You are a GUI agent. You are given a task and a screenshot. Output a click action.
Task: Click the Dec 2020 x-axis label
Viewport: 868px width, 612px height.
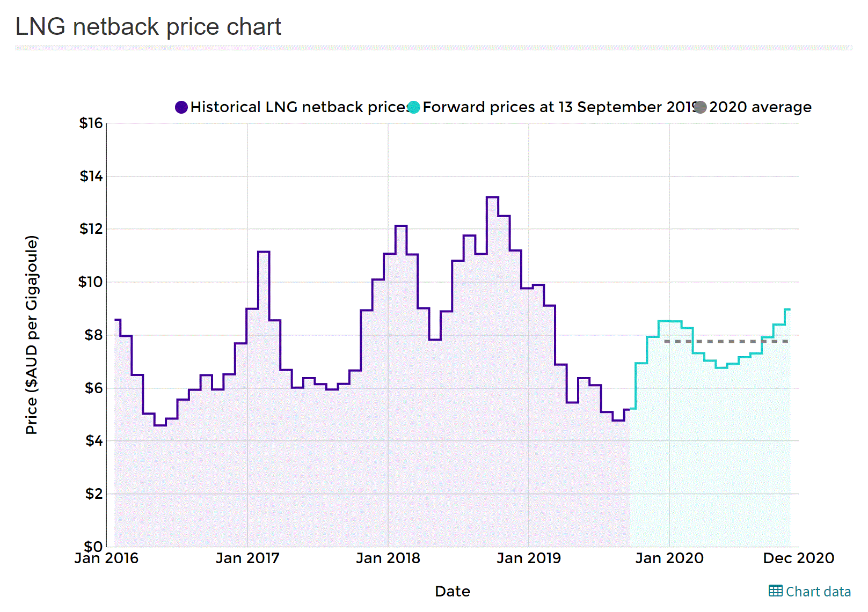798,558
